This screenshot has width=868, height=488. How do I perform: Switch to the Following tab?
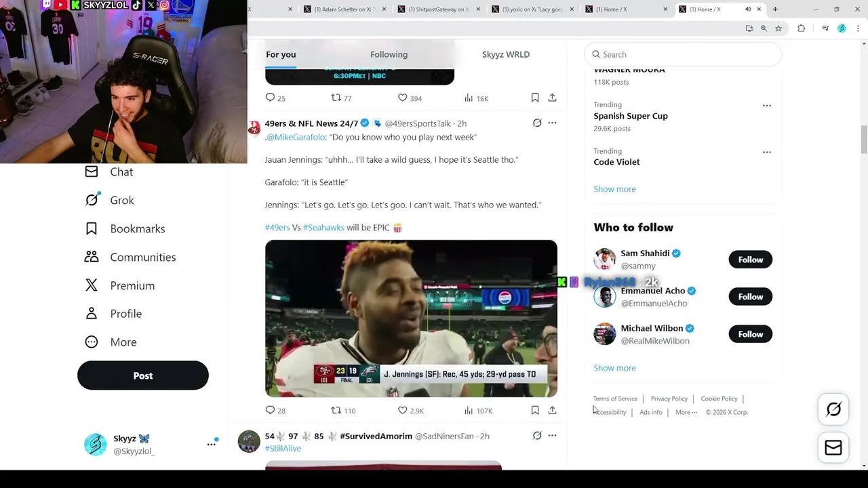click(389, 54)
